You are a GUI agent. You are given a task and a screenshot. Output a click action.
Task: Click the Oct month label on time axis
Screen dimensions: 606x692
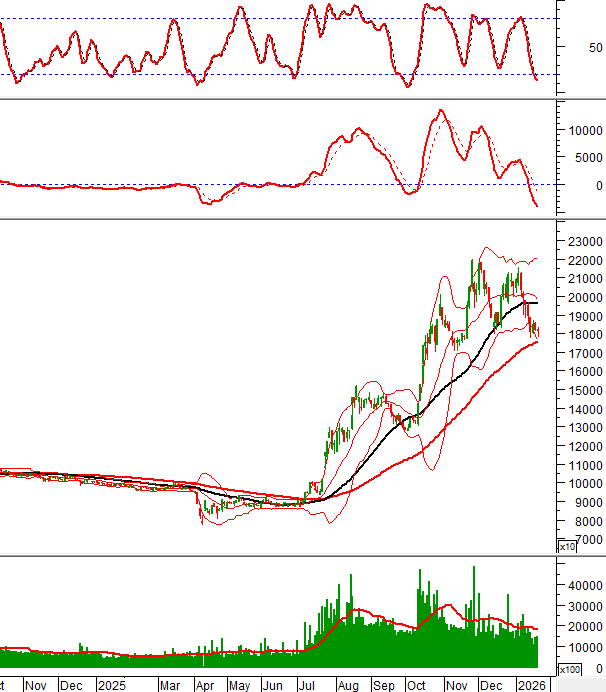pos(419,685)
